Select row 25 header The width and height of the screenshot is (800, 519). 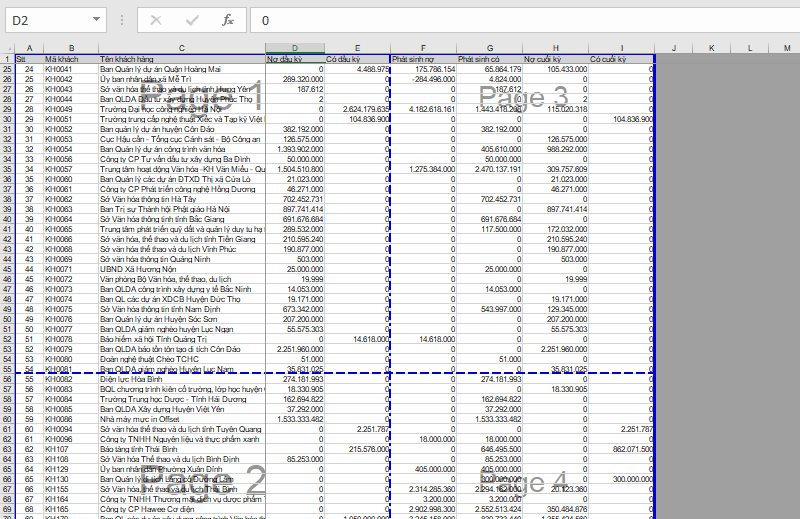[x=7, y=69]
